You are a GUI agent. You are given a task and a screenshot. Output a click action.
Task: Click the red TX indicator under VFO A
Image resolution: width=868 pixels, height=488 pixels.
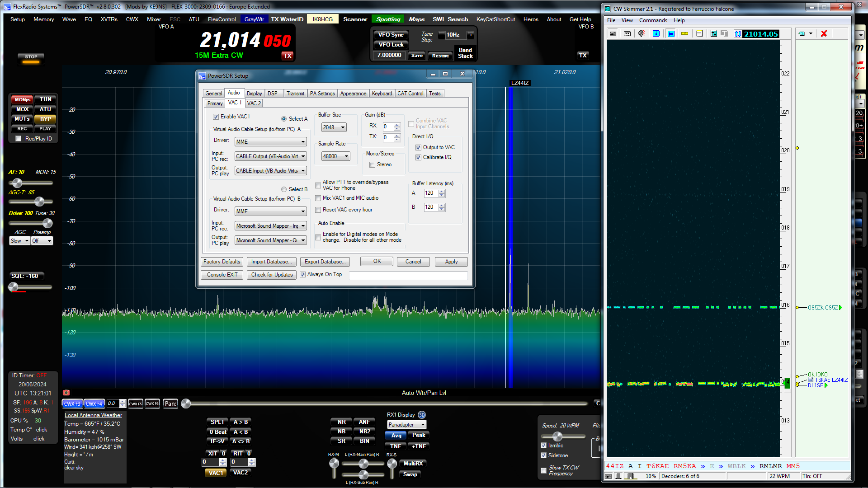pos(288,56)
